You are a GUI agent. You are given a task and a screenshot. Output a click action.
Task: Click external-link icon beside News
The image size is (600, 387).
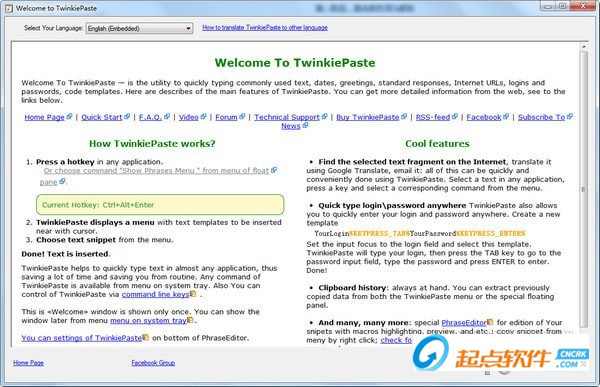305,125
